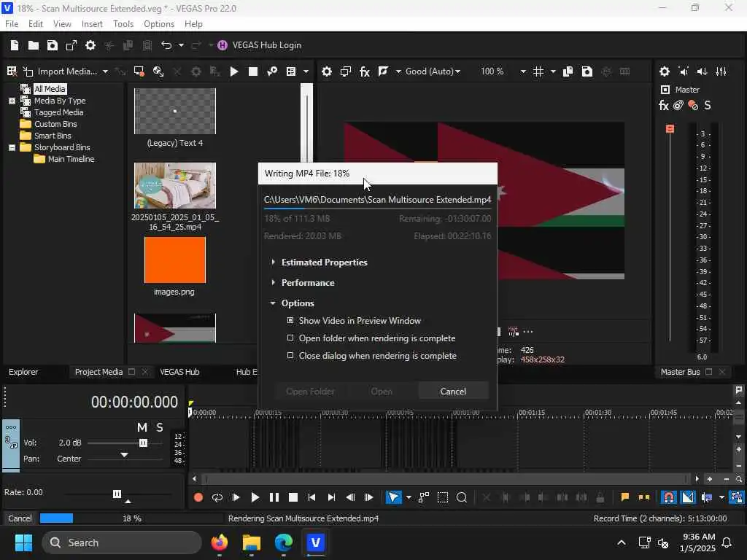The height and width of the screenshot is (560, 747).
Task: Open the View menu
Action: click(x=62, y=24)
